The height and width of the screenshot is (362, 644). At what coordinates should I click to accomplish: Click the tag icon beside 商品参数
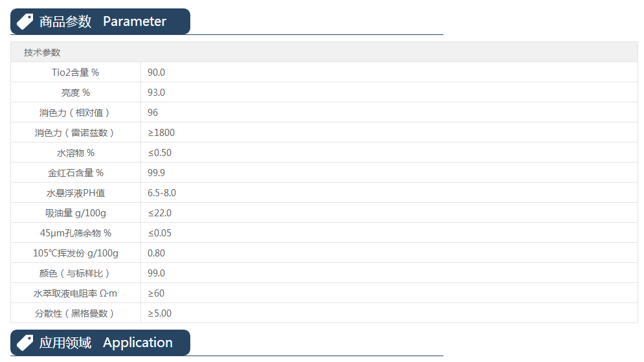click(x=25, y=21)
